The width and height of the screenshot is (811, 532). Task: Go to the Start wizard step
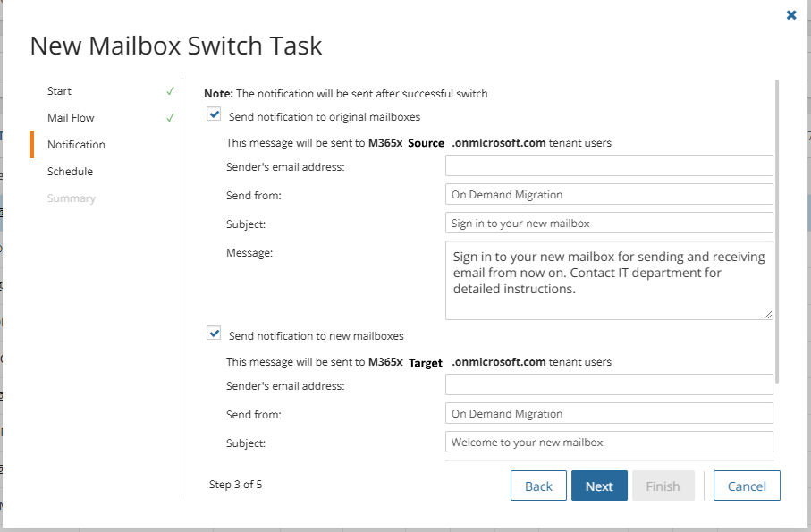click(59, 91)
